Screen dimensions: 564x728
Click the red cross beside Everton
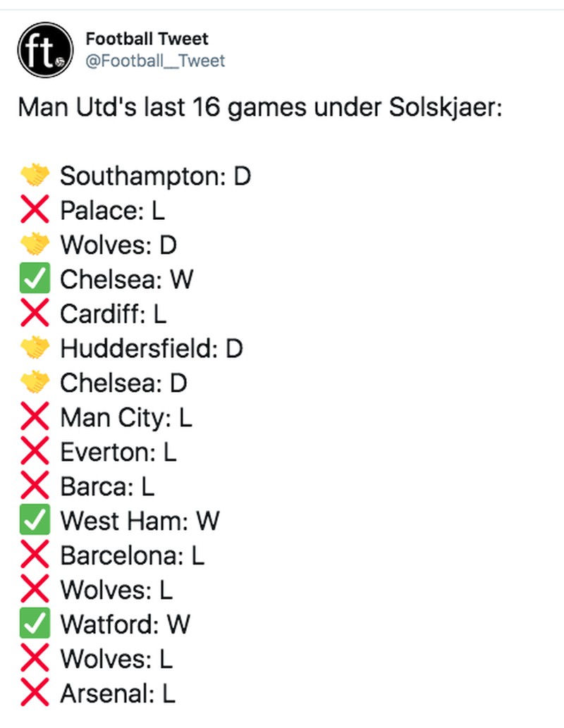coord(35,452)
